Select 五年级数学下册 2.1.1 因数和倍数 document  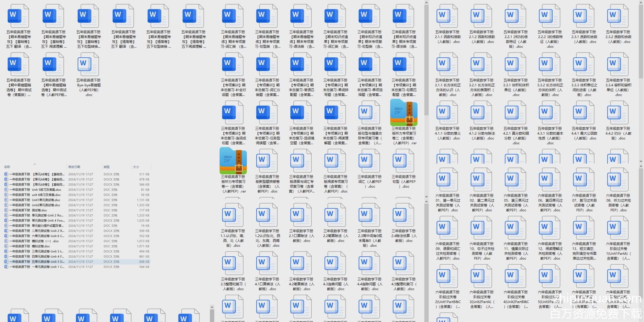[447, 17]
